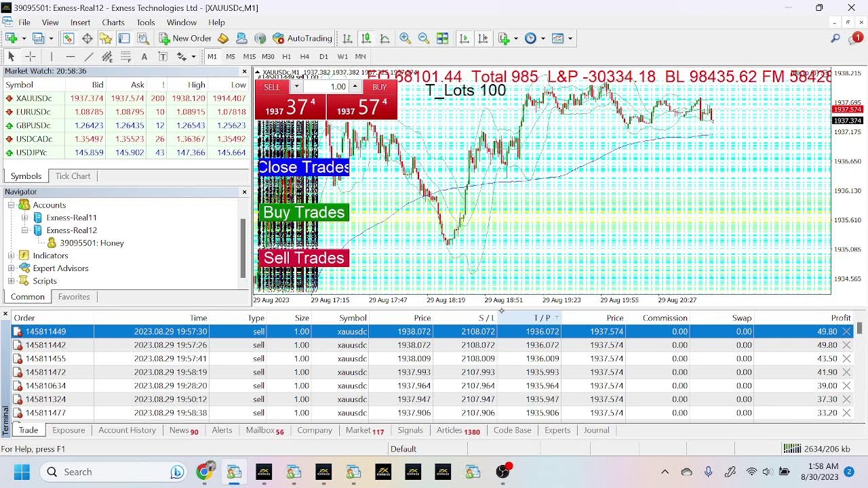Viewport: 868px width, 488px height.
Task: Click the search magnifier icon top right
Action: pos(835,39)
